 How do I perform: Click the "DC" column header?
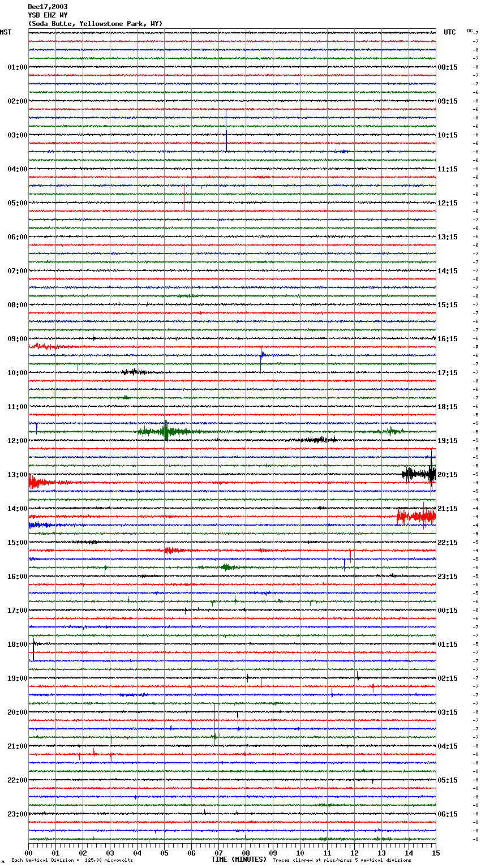click(470, 31)
